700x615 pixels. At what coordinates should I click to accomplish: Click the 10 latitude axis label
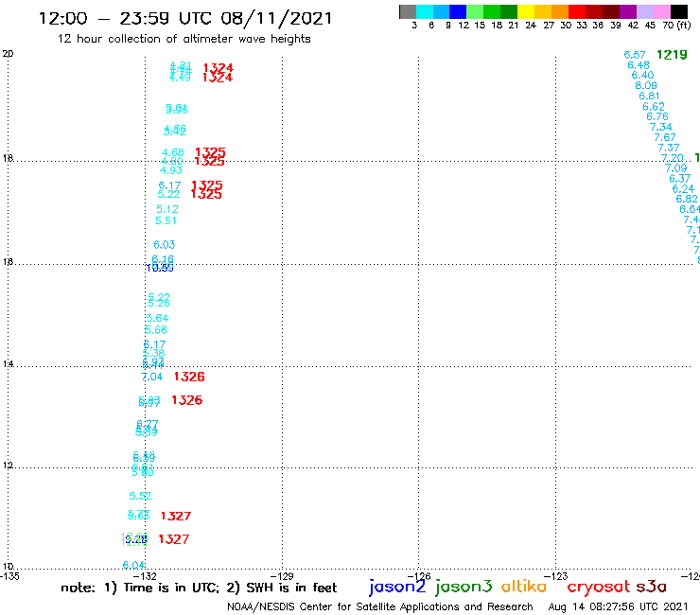click(8, 567)
